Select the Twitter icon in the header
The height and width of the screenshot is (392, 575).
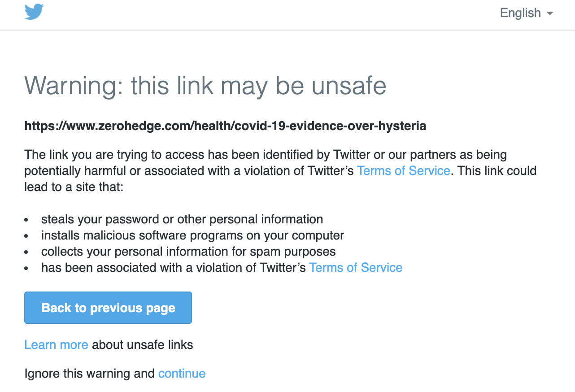pyautogui.click(x=34, y=12)
